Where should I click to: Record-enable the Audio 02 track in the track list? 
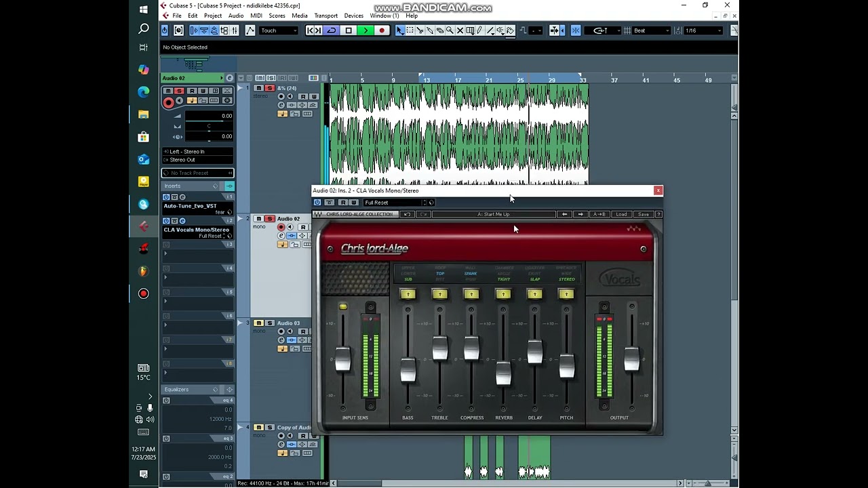pyautogui.click(x=281, y=227)
